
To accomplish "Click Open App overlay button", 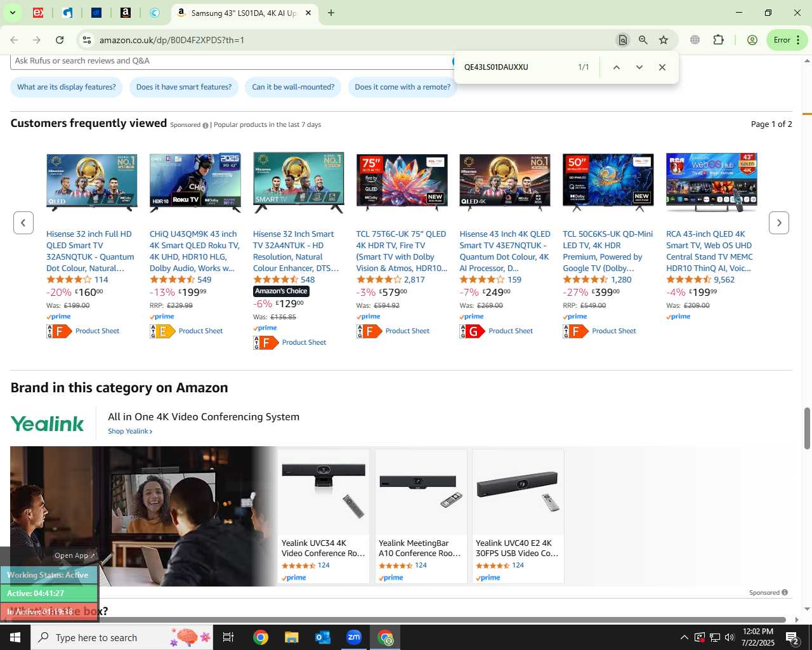I will tap(75, 555).
